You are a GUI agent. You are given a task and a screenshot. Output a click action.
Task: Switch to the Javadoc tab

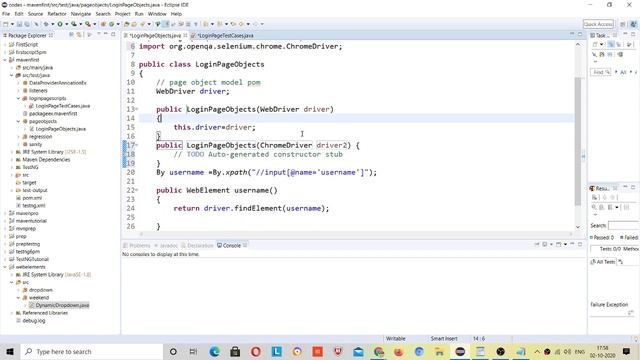click(167, 245)
